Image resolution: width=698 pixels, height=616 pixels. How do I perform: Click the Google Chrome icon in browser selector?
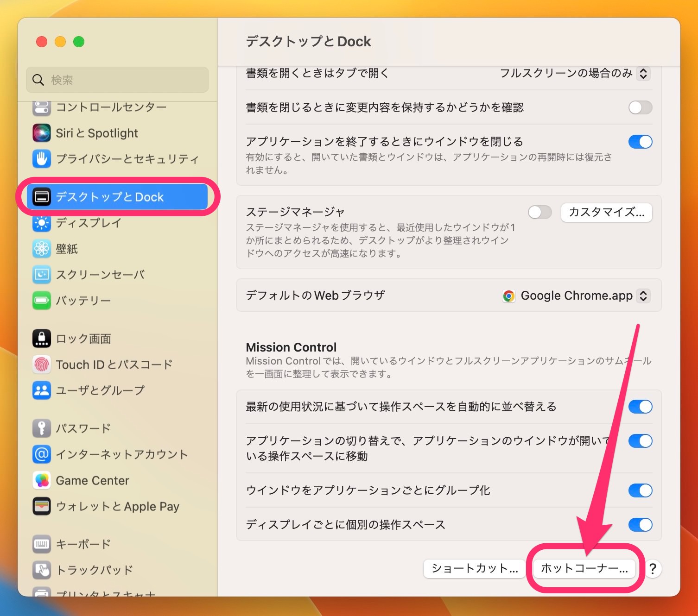509,296
